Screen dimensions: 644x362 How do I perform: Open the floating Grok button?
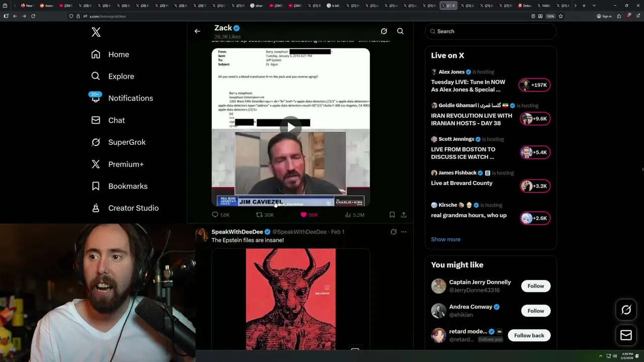pyautogui.click(x=626, y=310)
